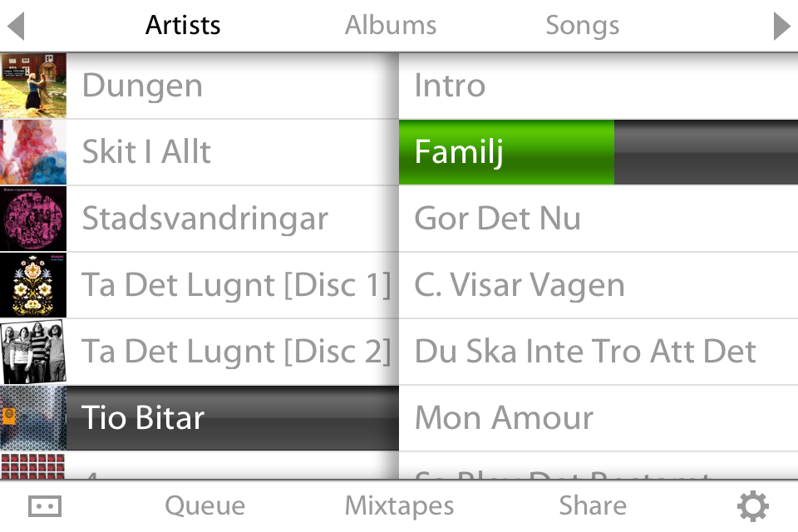798x532 pixels.
Task: Open the Queue view
Action: 204,505
